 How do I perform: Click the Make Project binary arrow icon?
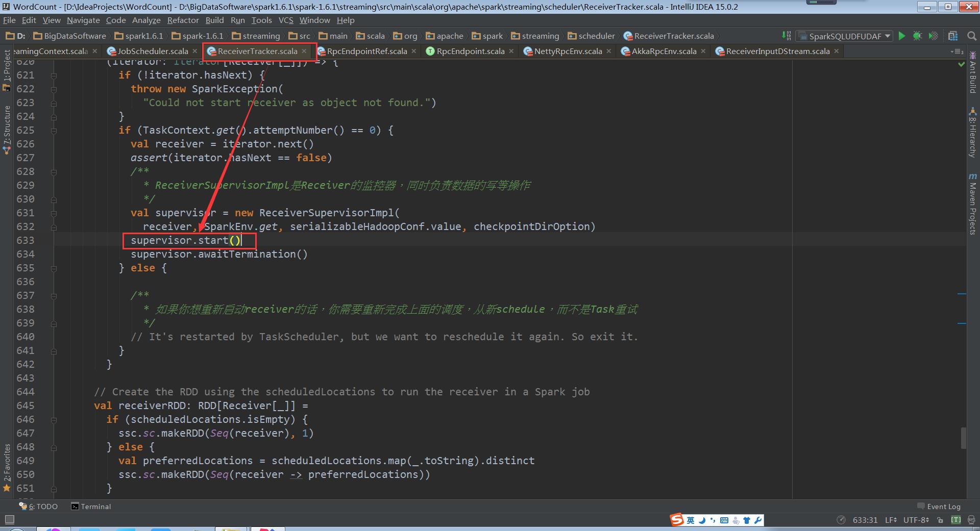(x=787, y=36)
